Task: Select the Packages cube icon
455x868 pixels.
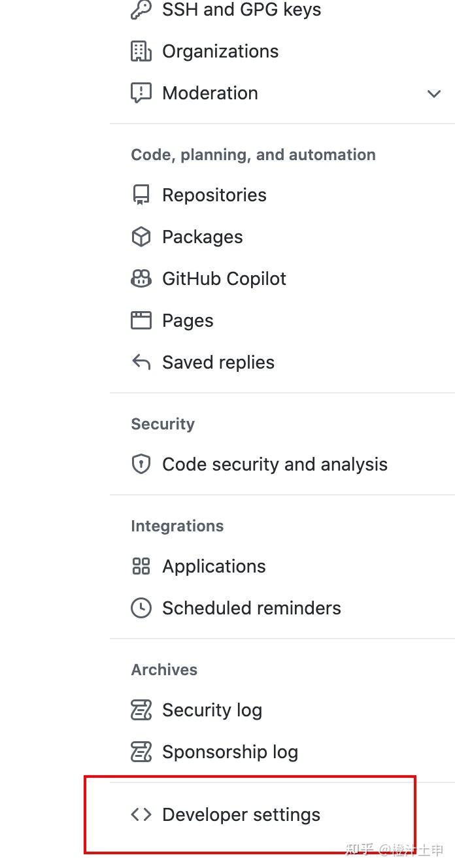Action: [141, 237]
